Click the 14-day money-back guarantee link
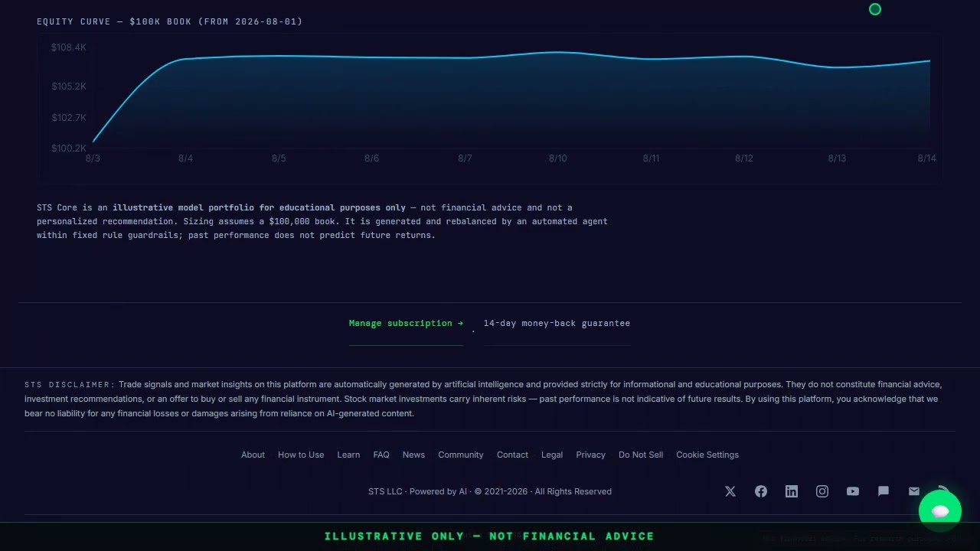 (557, 323)
